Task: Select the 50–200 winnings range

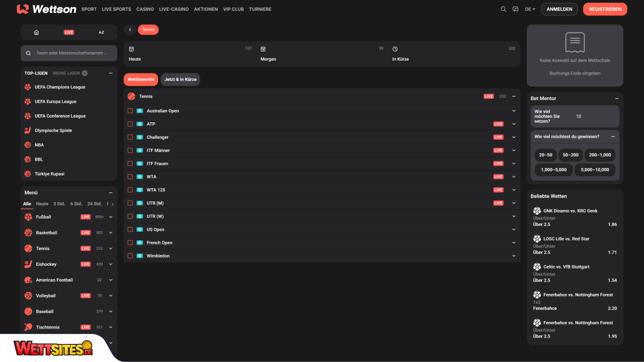Action: 571,155
